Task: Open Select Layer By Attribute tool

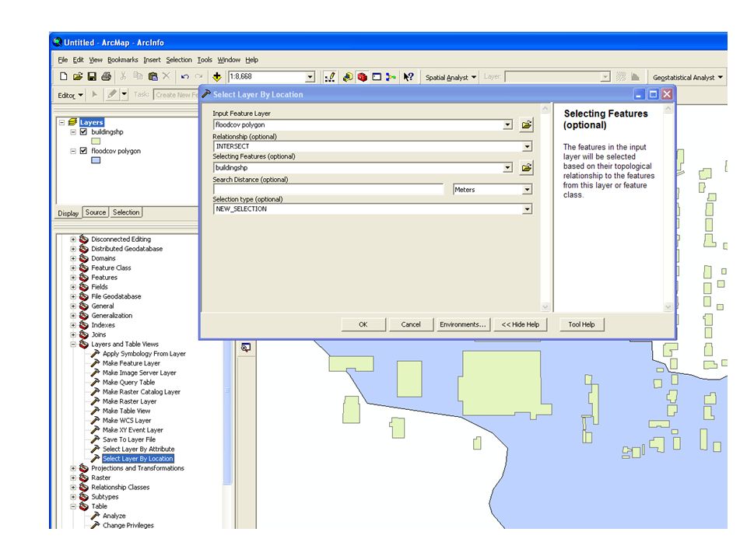Action: pos(139,449)
